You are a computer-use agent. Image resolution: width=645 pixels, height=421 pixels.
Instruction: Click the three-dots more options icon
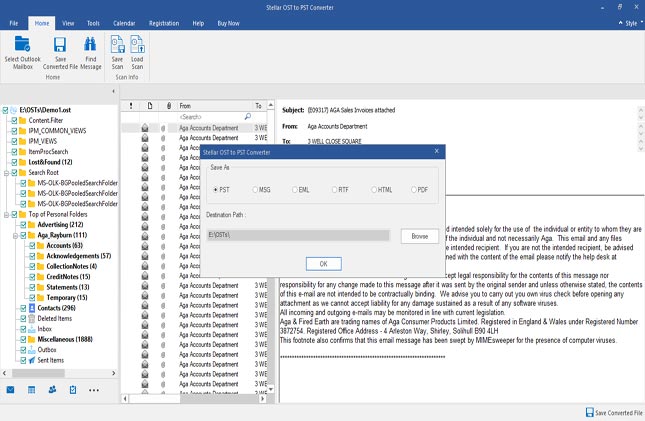tap(94, 390)
